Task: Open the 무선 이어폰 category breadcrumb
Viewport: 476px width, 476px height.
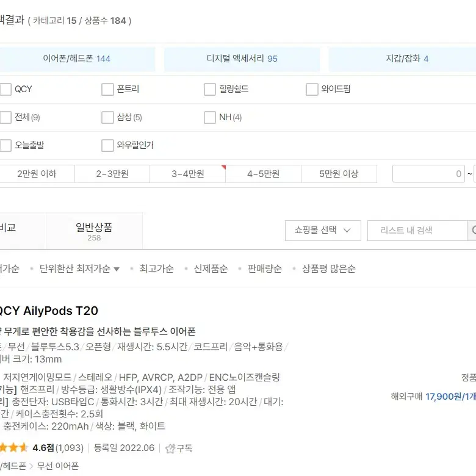Action: 58,466
